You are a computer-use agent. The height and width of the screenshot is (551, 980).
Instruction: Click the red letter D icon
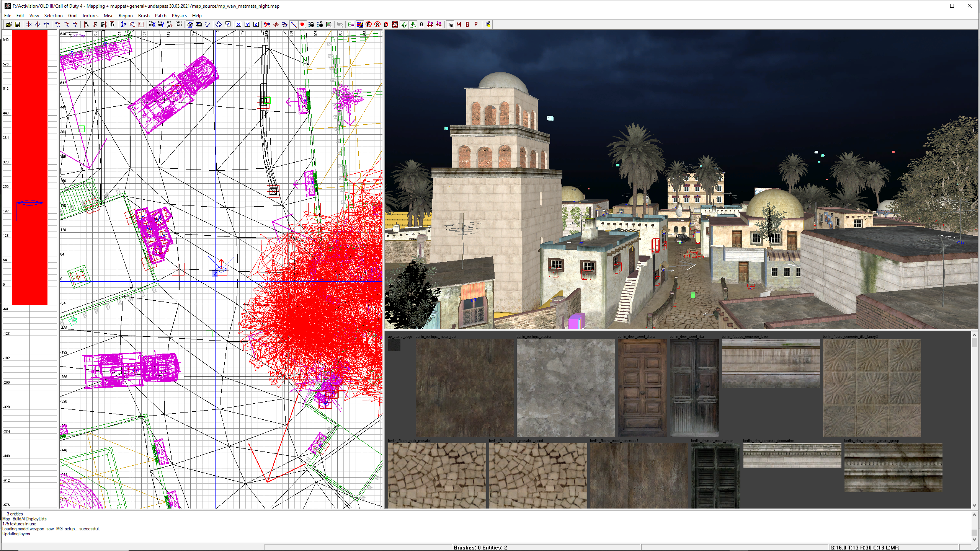[386, 24]
